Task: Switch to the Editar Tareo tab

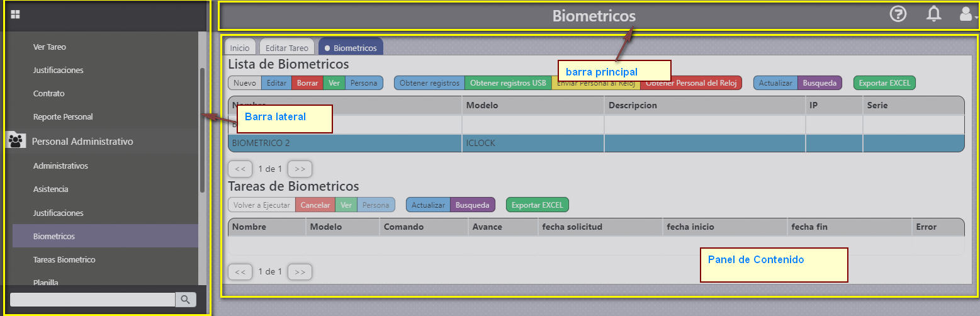Action: (286, 48)
